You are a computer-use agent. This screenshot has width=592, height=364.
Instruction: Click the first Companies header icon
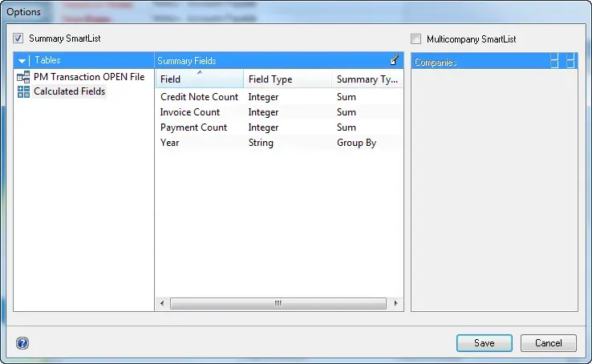554,62
